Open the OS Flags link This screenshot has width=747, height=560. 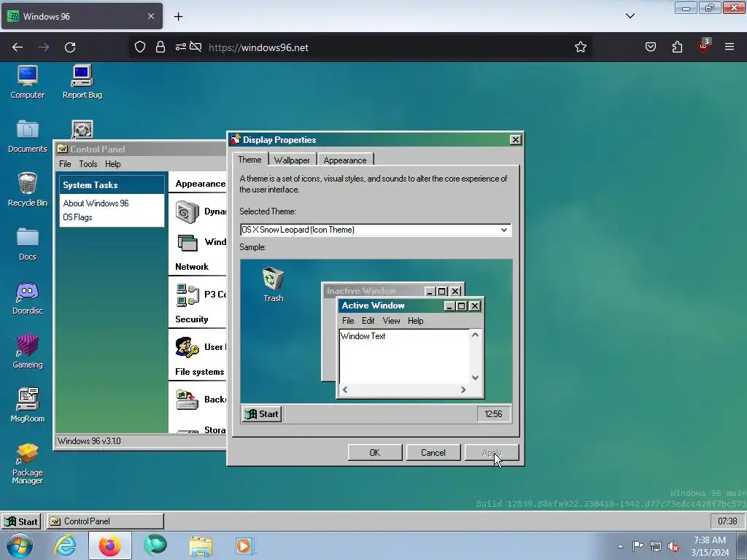(77, 217)
